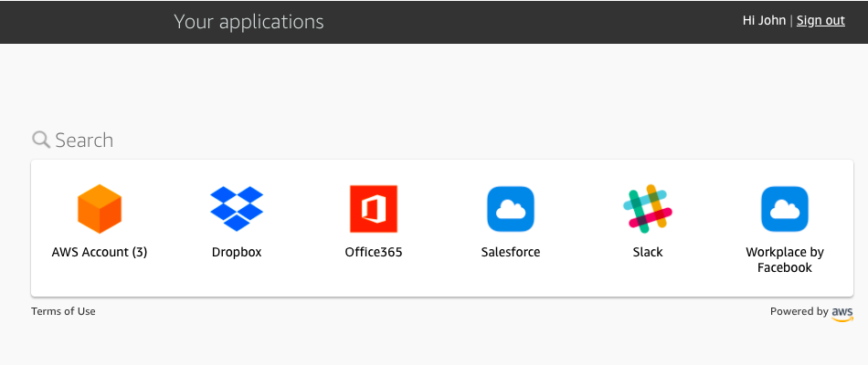This screenshot has height=365, width=868.
Task: Open the red Office365 icon
Action: coord(374,209)
